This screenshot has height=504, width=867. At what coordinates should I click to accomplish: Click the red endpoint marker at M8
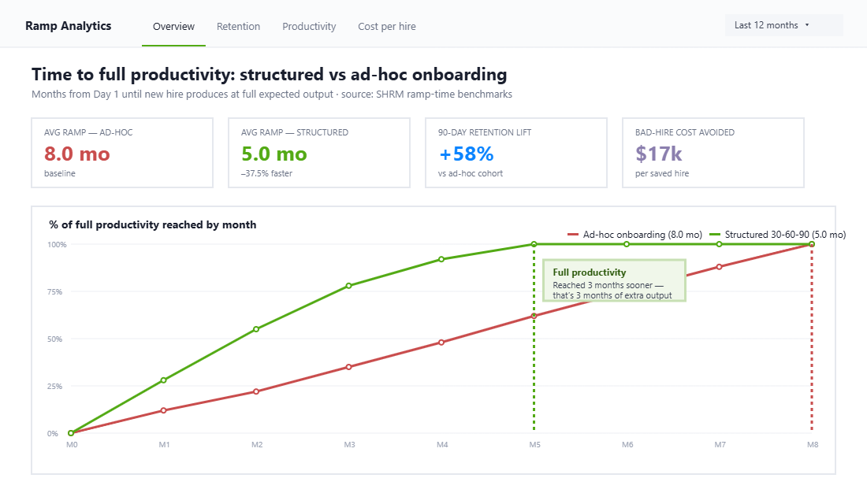pos(812,244)
